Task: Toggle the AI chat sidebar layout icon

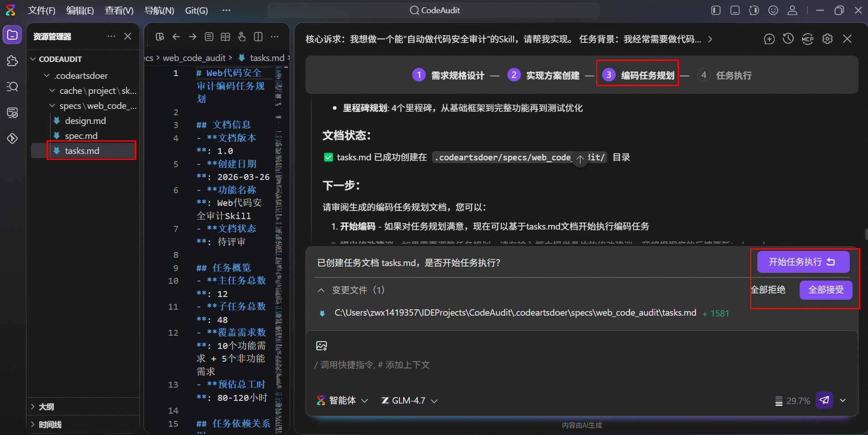Action: pyautogui.click(x=754, y=10)
